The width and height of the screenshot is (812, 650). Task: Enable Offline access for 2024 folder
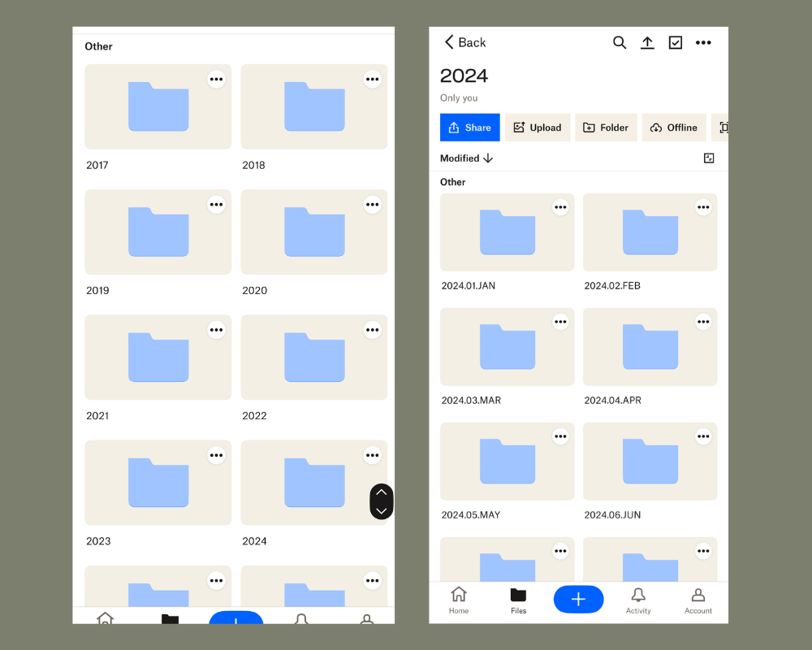pyautogui.click(x=674, y=128)
